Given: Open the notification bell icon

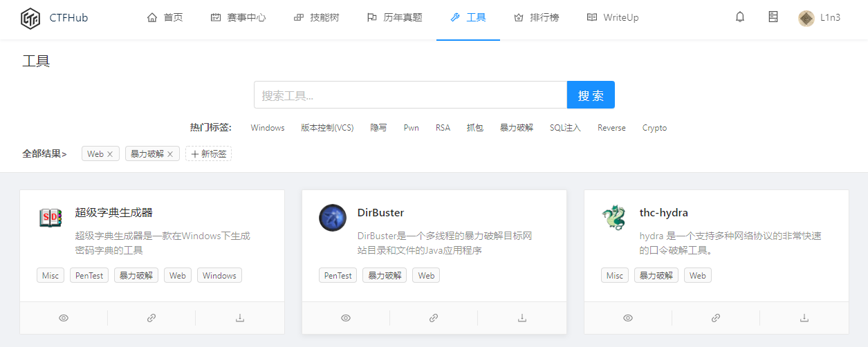Looking at the screenshot, I should point(740,17).
